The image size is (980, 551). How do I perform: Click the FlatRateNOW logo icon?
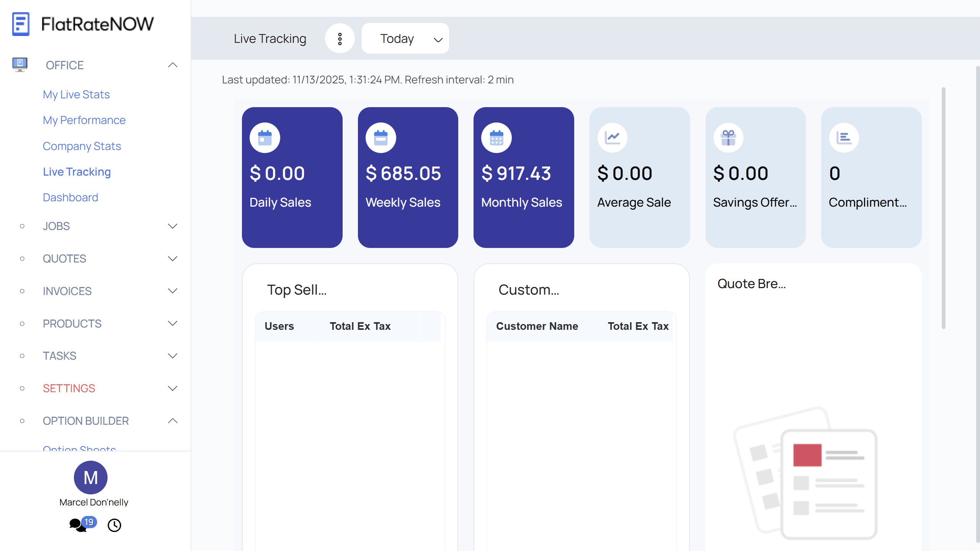click(21, 24)
